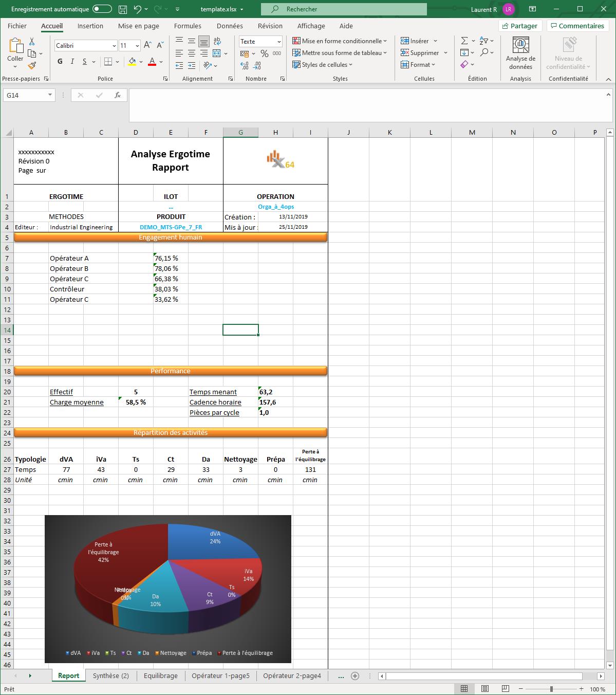
Task: Click the Clear eraser icon
Action: 464,65
